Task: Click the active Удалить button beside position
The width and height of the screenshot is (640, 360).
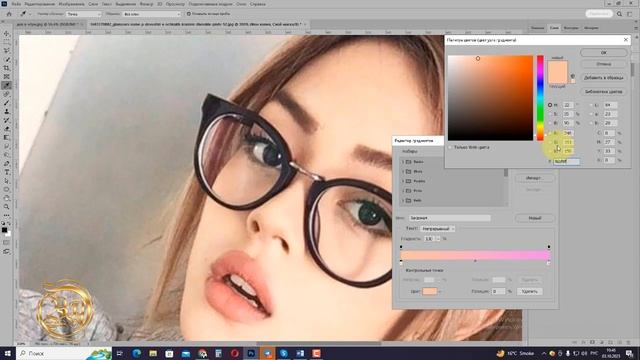Action: point(530,291)
